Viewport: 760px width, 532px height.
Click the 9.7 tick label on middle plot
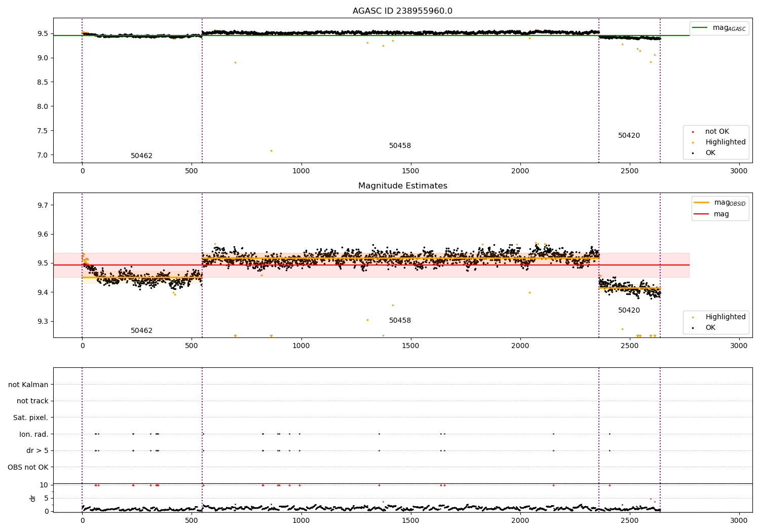tap(43, 205)
